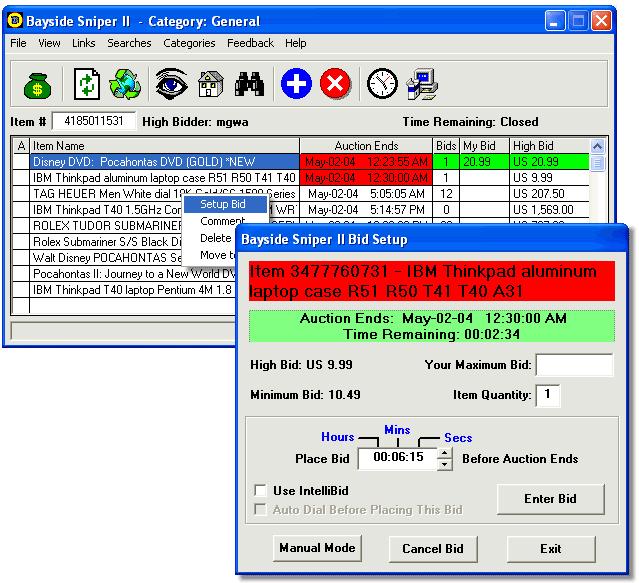Select the Rolex Submariner S/S Black row
This screenshot has width=639, height=583.
(106, 242)
